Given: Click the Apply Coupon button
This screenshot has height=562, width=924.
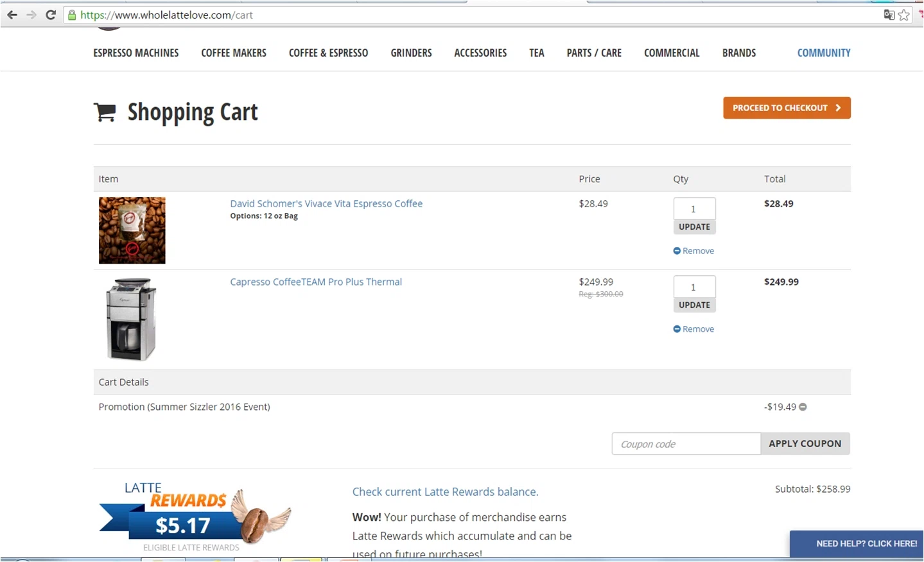Looking at the screenshot, I should [x=805, y=444].
